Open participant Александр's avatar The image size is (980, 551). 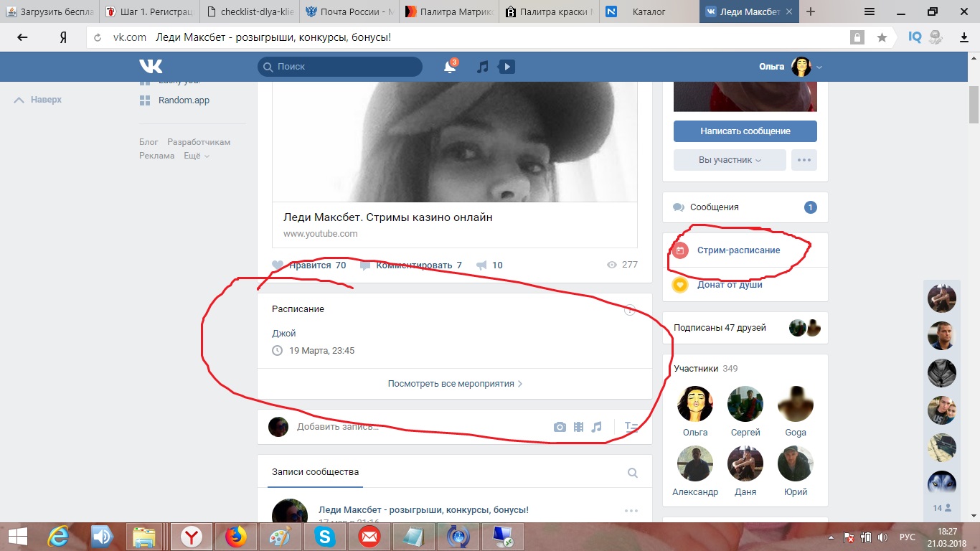(695, 463)
